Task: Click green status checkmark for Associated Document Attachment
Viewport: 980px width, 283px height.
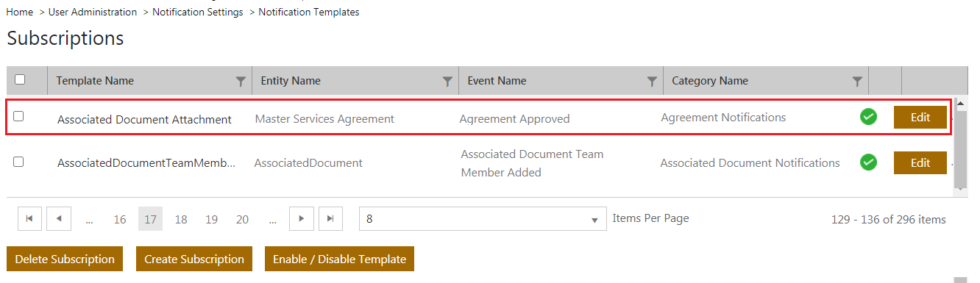Action: click(x=868, y=117)
